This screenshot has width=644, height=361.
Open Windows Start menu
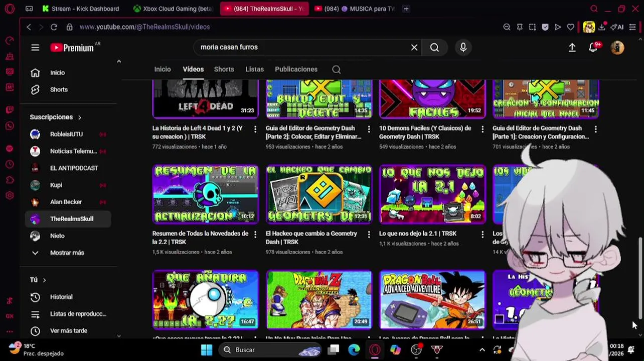coord(207,350)
